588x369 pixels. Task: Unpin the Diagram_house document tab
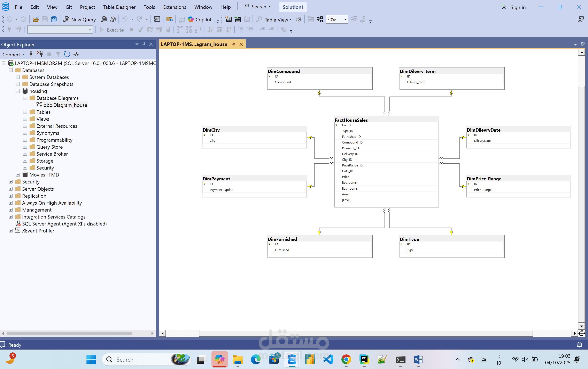234,44
